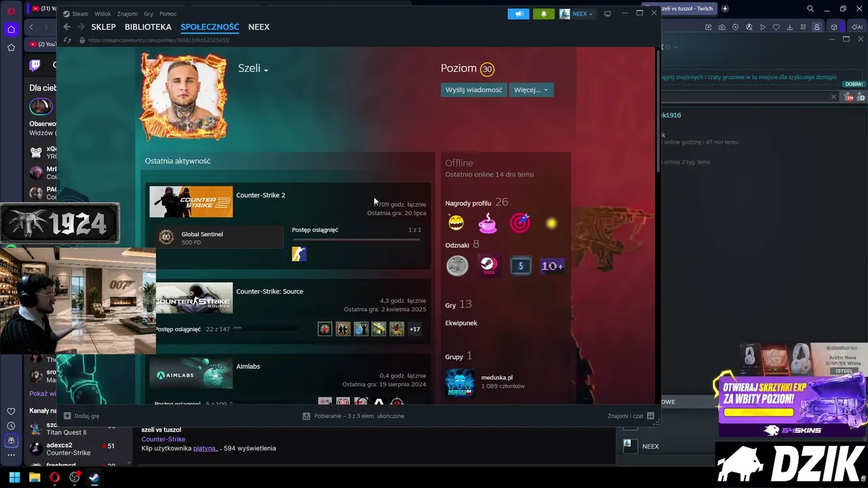Open the Counter-Strike 2 title link

tap(260, 195)
